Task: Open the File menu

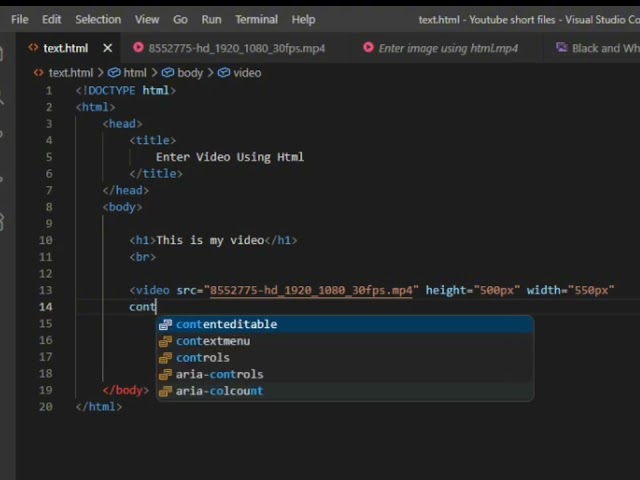Action: click(x=20, y=20)
